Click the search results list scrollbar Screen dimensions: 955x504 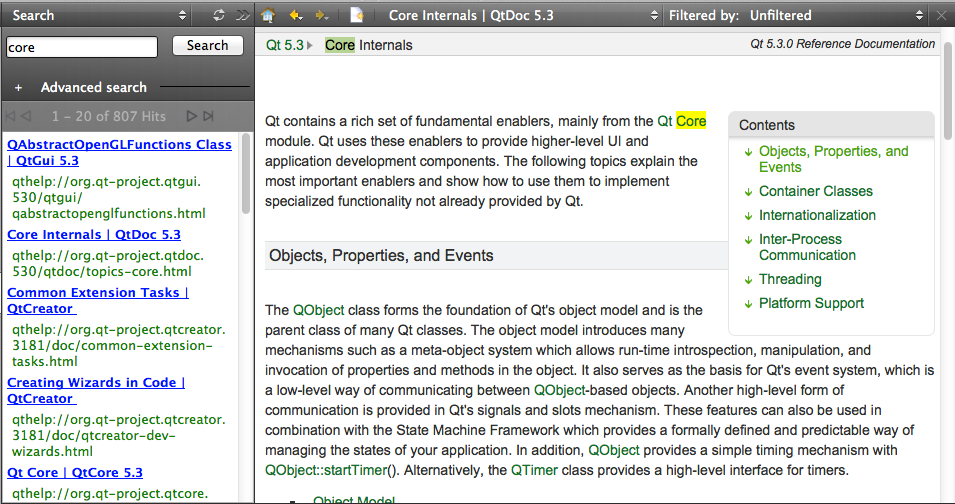point(246,175)
